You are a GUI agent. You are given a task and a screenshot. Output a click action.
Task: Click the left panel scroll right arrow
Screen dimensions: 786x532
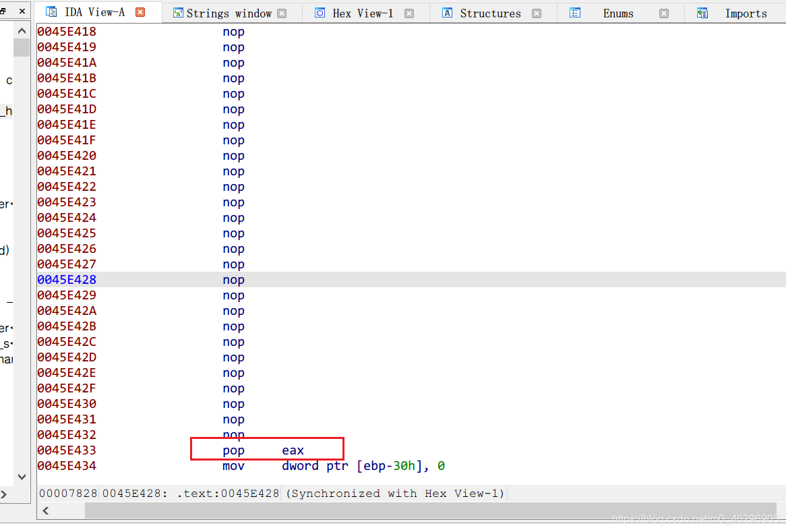[x=4, y=495]
